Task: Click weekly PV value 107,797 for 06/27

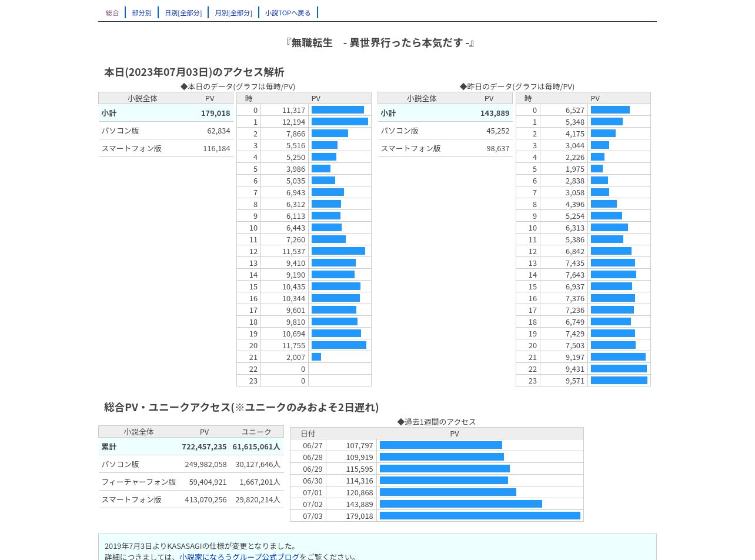Action: point(360,445)
